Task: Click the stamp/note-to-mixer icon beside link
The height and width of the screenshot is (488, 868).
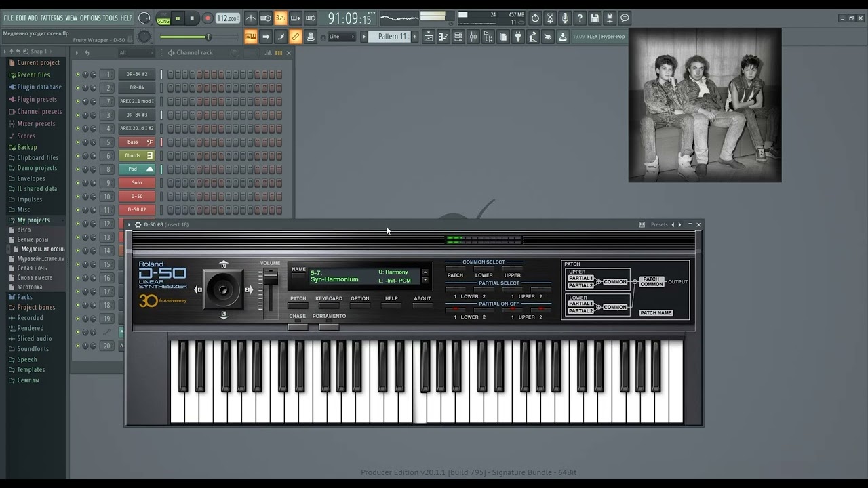Action: point(311,37)
